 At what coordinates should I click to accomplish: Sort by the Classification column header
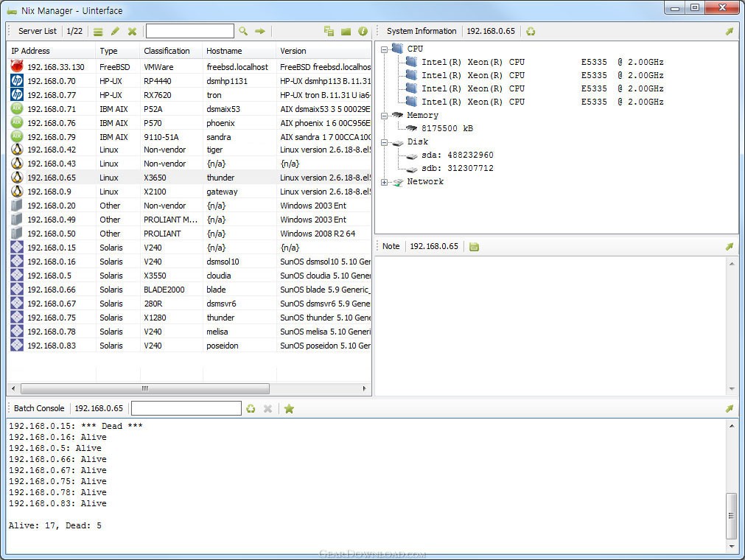[x=172, y=51]
